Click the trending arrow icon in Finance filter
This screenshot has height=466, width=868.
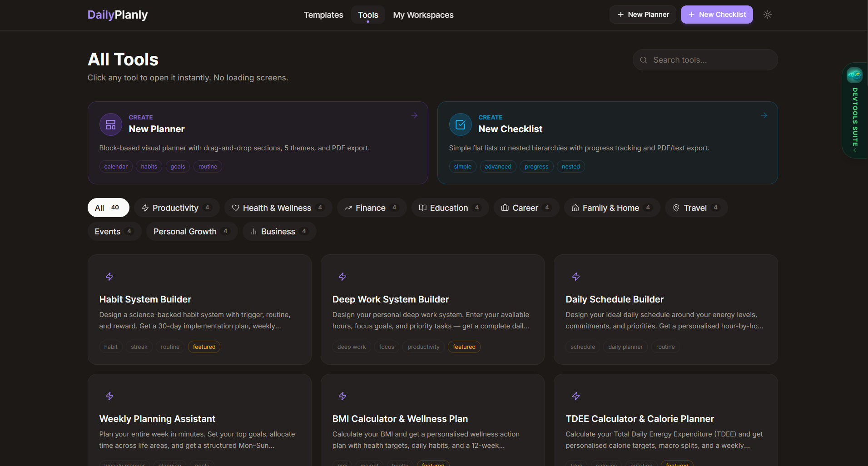click(348, 208)
